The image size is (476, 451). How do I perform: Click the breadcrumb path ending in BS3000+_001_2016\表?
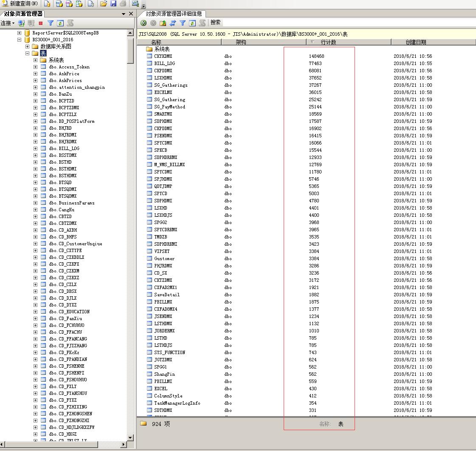pos(243,34)
